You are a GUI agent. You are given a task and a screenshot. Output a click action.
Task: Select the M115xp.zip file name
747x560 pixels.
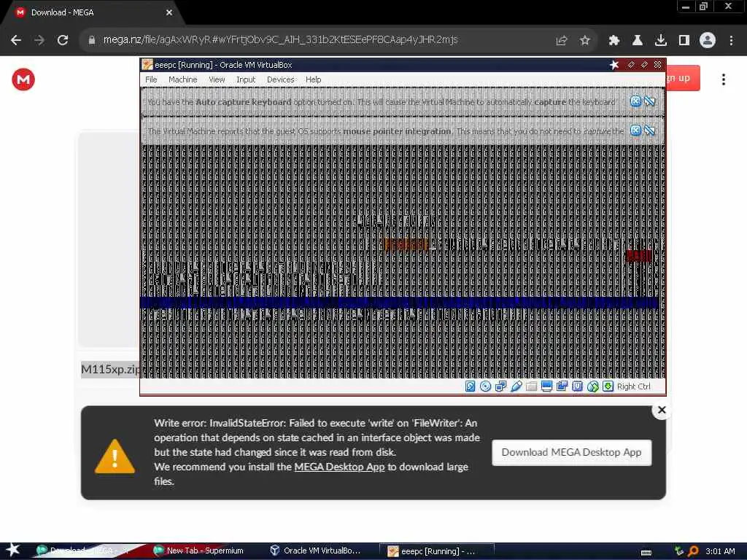click(x=111, y=369)
